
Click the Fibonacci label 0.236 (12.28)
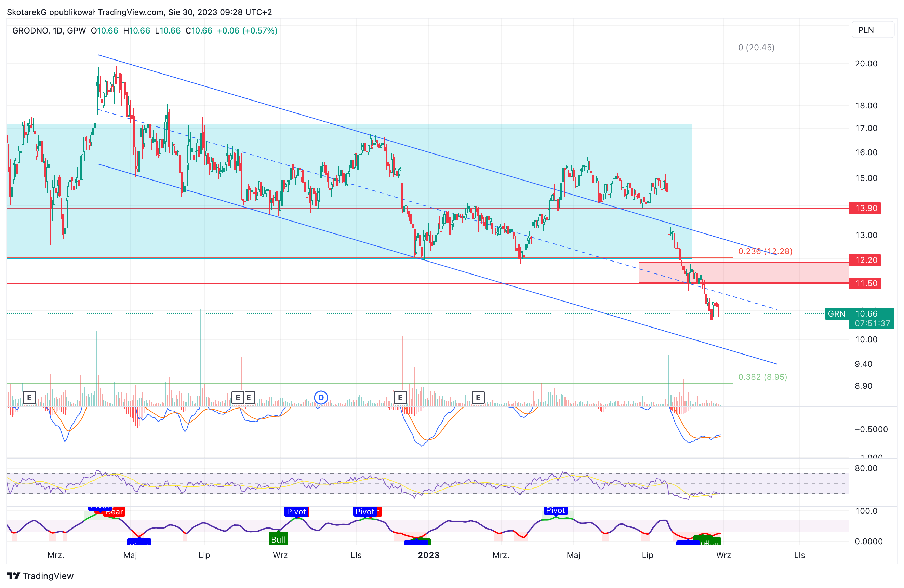tap(765, 251)
